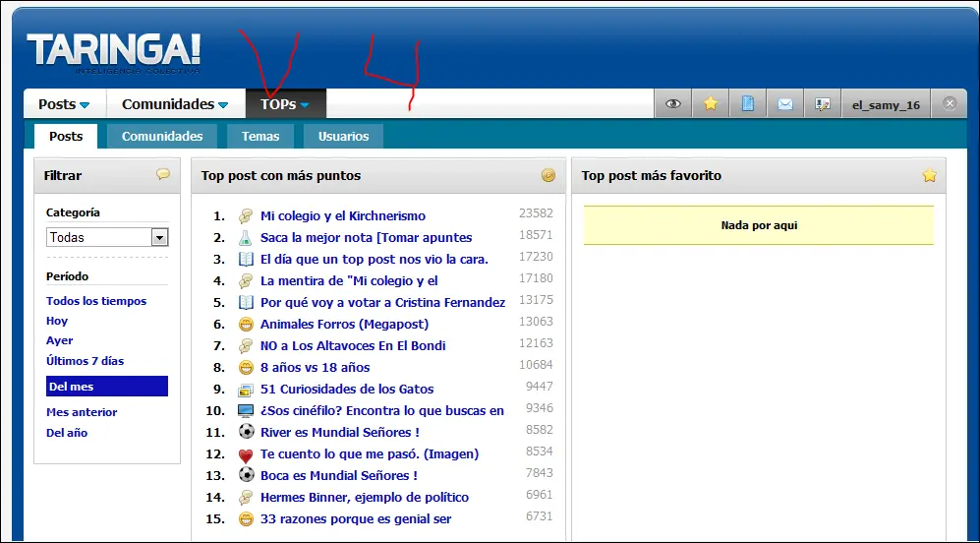Click the smiley icon next to Animales Forros
This screenshot has height=543, width=980.
point(246,324)
